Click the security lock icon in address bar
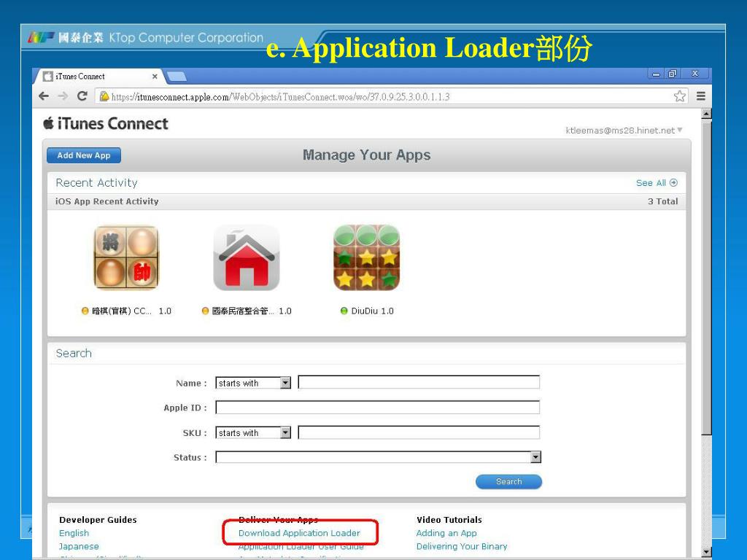The width and height of the screenshot is (747, 560). (104, 96)
